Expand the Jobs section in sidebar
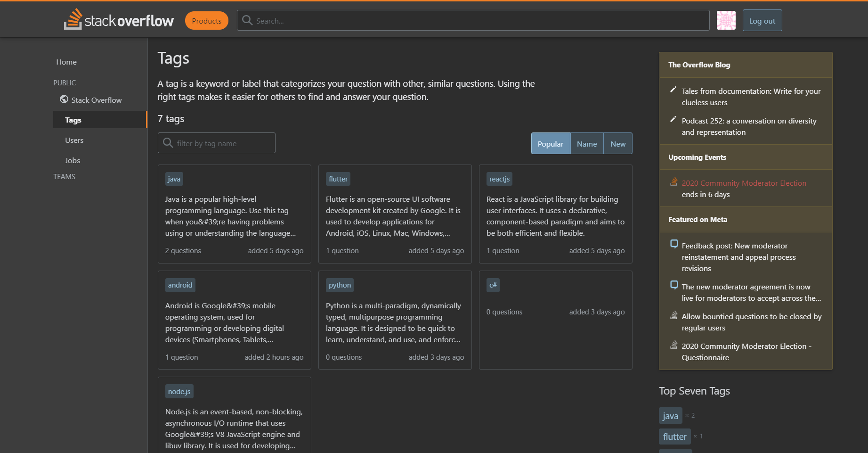The width and height of the screenshot is (868, 453). point(72,160)
